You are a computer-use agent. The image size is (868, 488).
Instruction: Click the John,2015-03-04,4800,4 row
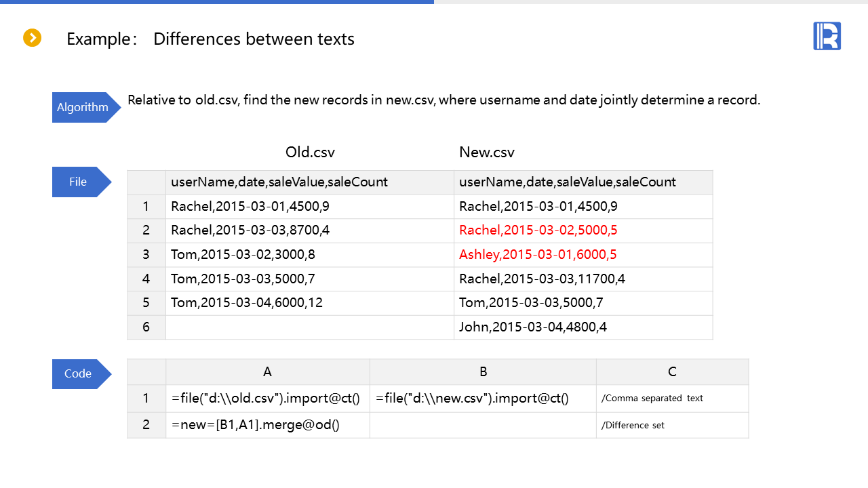tap(533, 327)
